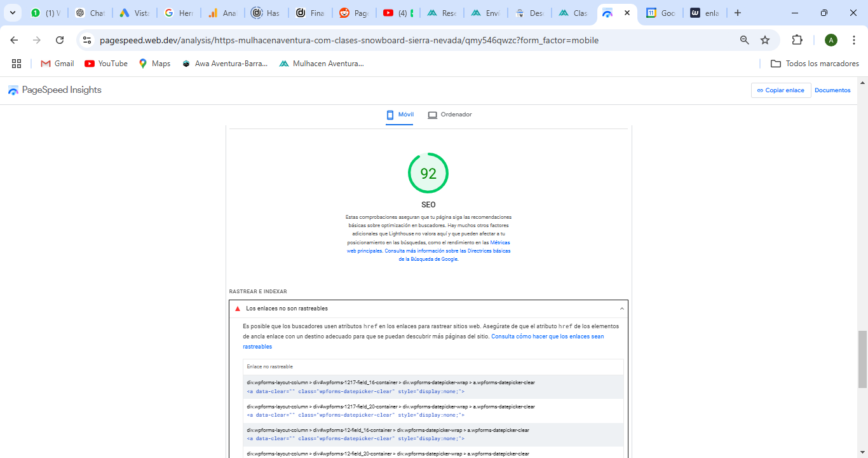Open the Awa Aventura-Barra bookmark
This screenshot has height=458, width=868.
pyautogui.click(x=224, y=64)
